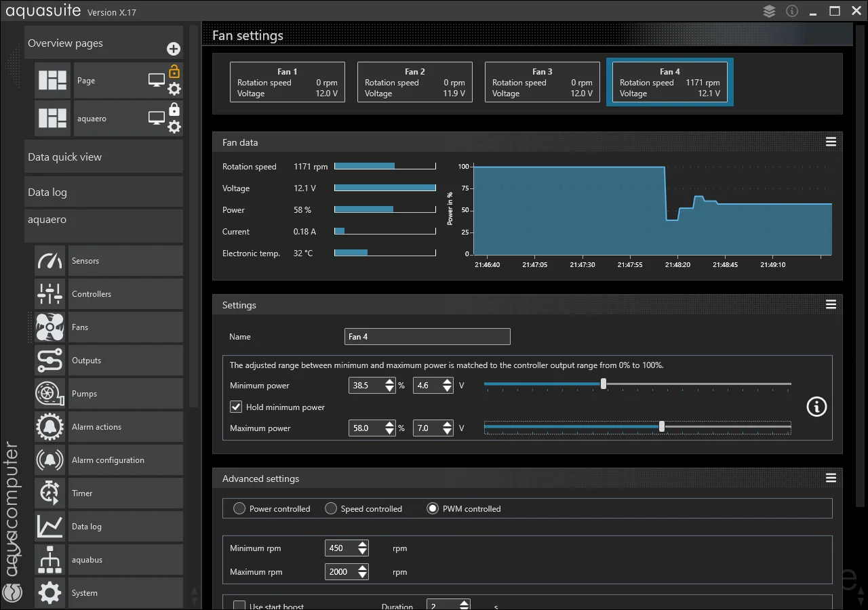This screenshot has height=610, width=868.
Task: Click the Timer stopwatch icon
Action: point(50,493)
